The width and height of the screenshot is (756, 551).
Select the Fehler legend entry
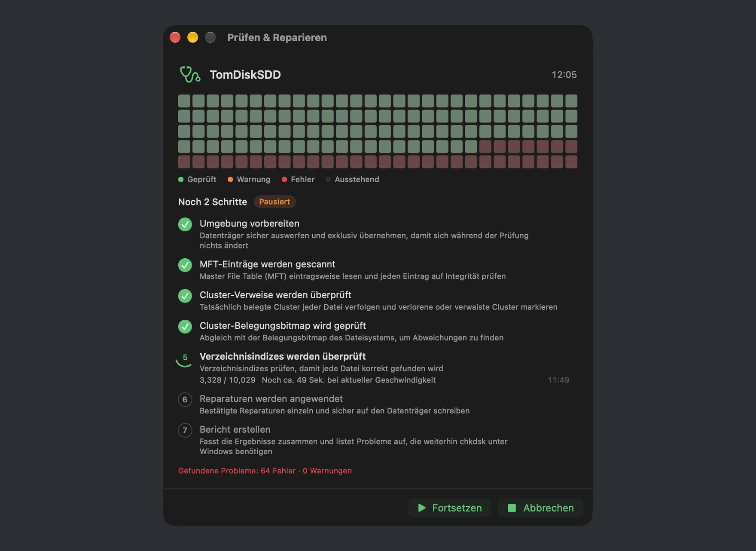[298, 179]
